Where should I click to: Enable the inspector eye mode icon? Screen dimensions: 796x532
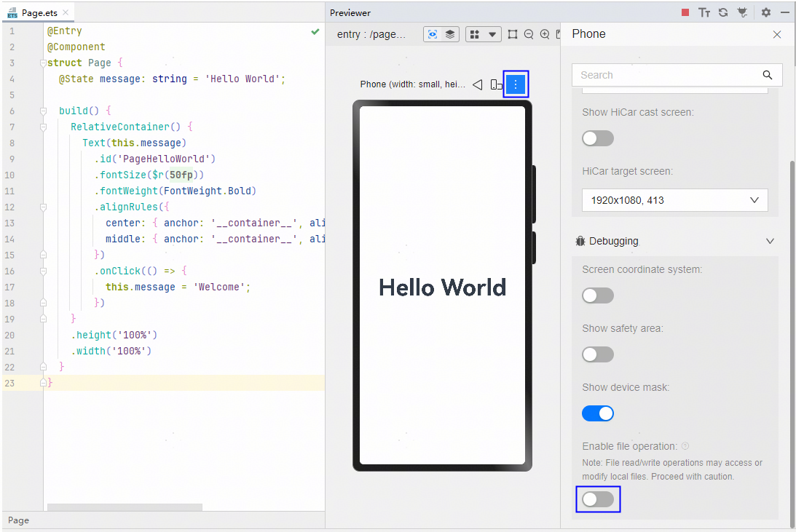tap(433, 34)
